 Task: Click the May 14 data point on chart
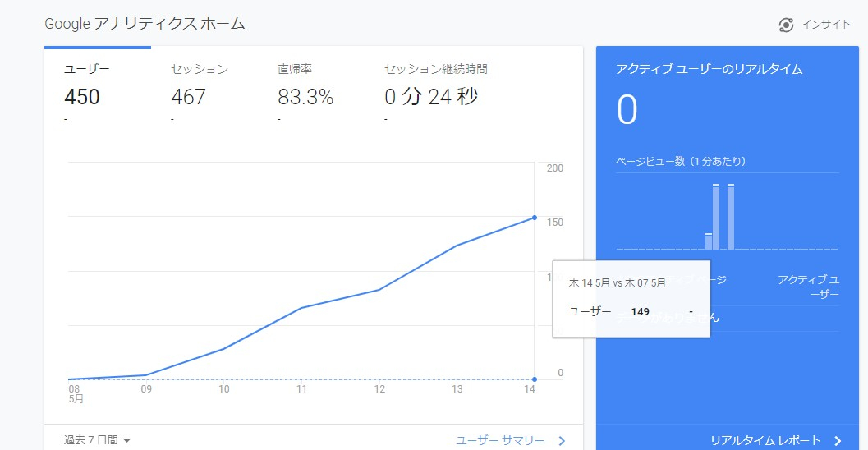point(535,218)
